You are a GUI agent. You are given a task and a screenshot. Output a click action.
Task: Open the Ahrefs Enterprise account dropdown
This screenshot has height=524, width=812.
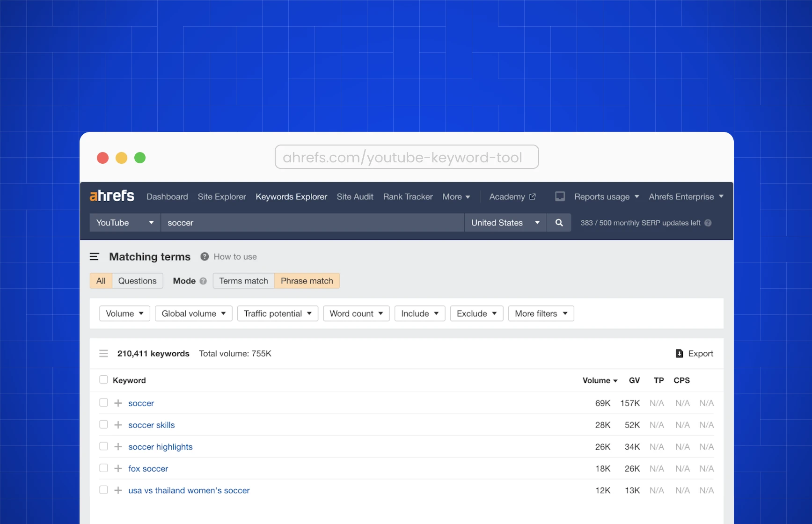tap(686, 196)
